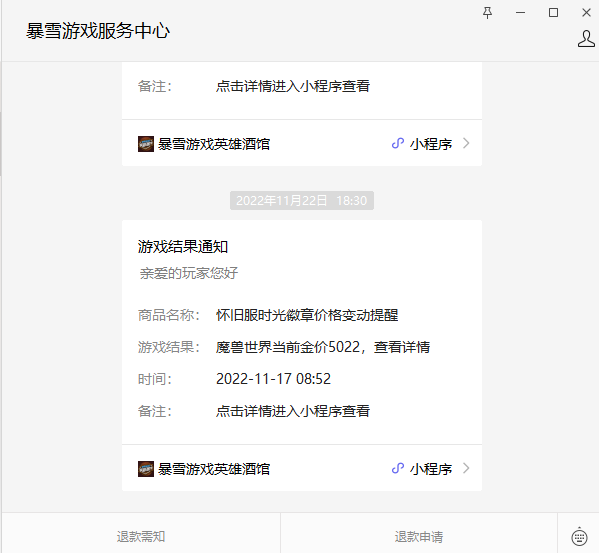Screen dimensions: 599x553
Task: Expand lower mini program chevron arrow
Action: (466, 468)
